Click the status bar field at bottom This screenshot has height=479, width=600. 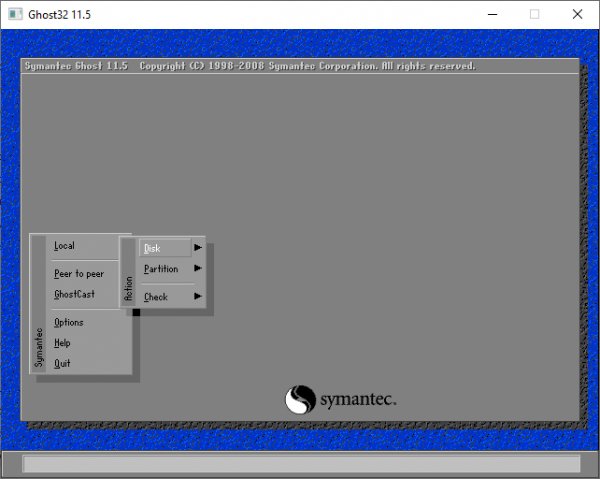pyautogui.click(x=302, y=464)
